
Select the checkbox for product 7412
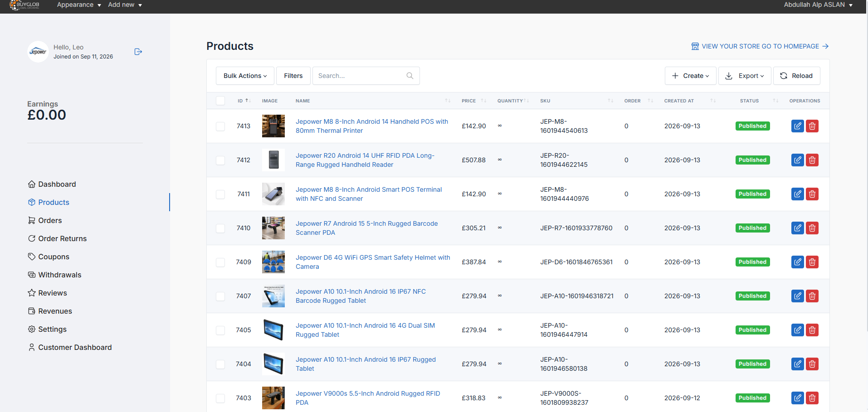(x=220, y=160)
